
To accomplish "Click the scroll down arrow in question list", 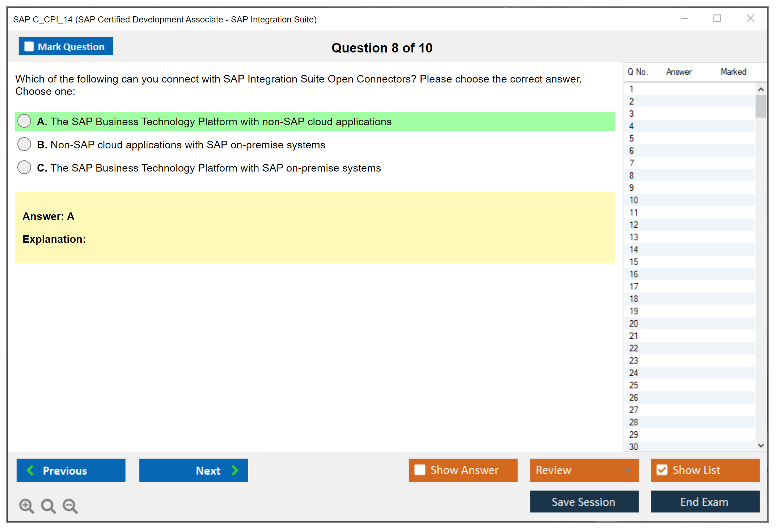I will point(761,446).
